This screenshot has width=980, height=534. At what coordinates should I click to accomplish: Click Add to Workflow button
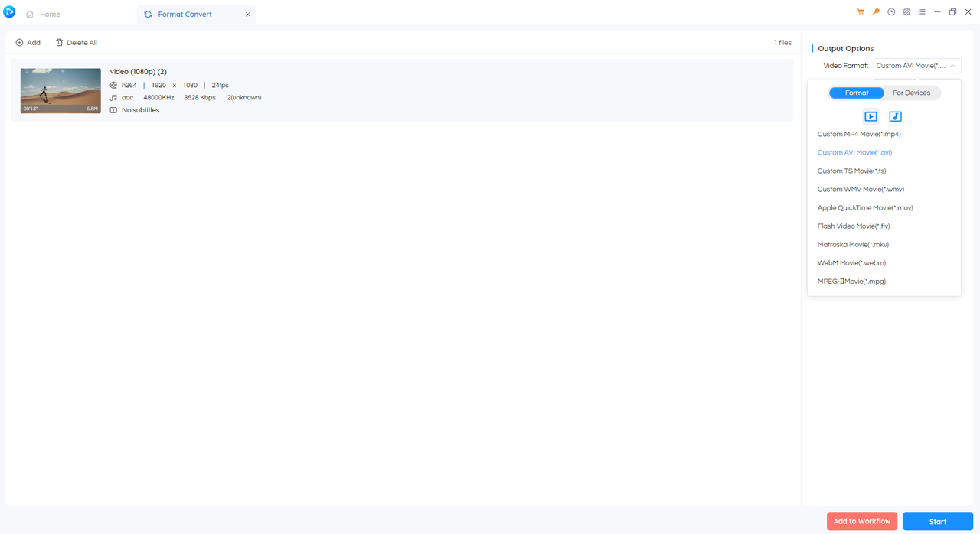click(x=862, y=521)
